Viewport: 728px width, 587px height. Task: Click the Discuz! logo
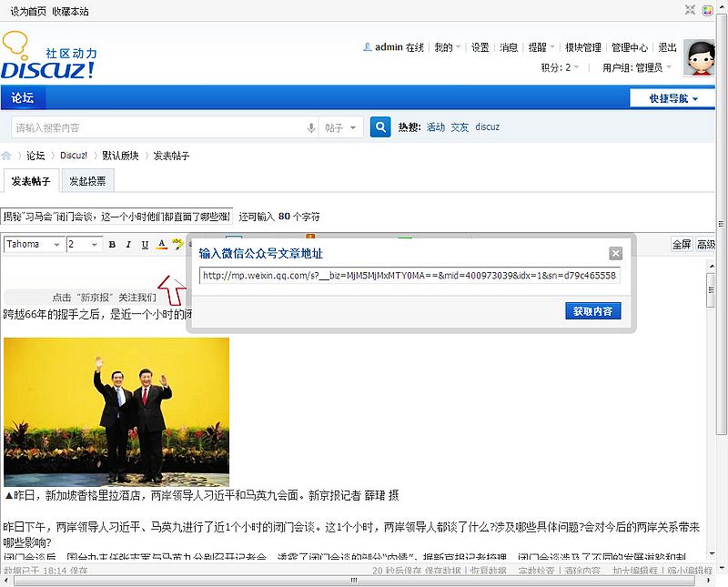click(48, 56)
